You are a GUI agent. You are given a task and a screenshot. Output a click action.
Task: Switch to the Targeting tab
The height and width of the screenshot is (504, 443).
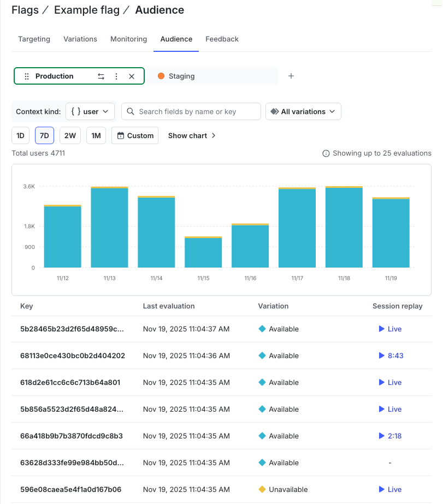[34, 39]
